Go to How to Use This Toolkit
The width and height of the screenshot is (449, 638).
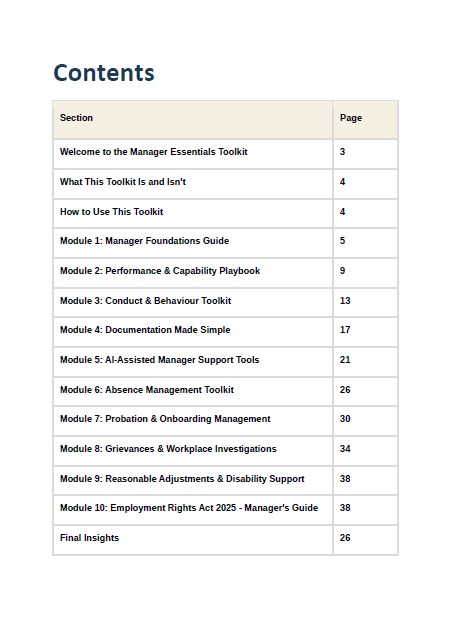(112, 212)
